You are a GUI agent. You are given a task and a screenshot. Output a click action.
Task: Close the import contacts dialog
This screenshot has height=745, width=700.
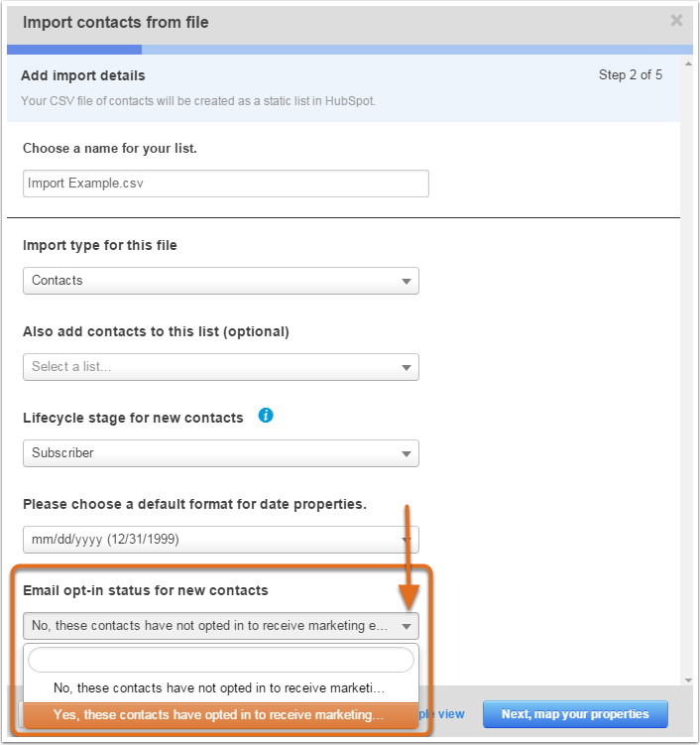click(x=676, y=21)
